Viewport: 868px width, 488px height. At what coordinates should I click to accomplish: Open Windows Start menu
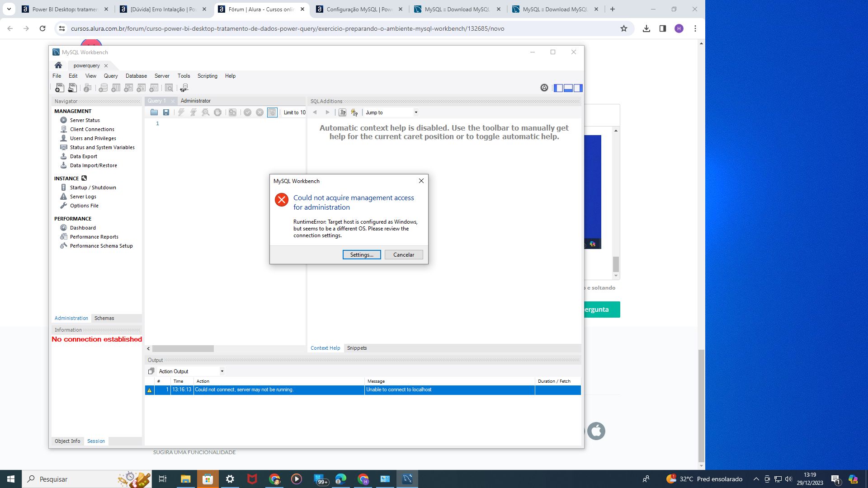coord(11,479)
